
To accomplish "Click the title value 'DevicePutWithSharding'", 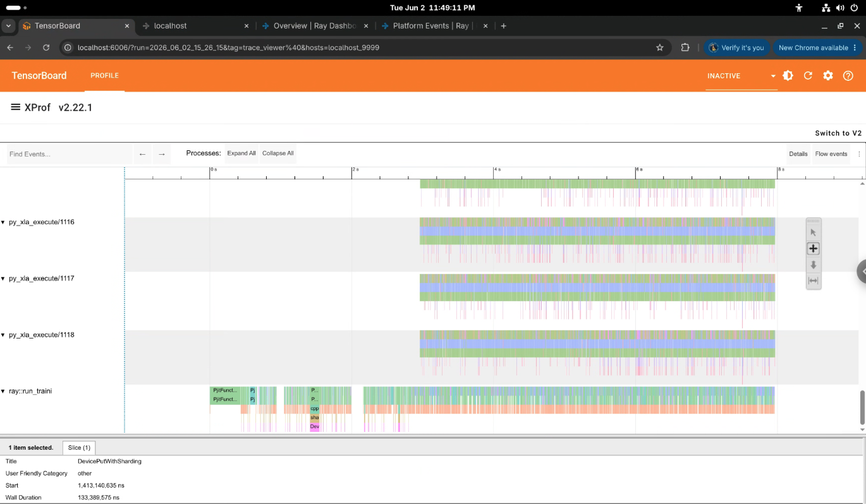I will tap(109, 462).
